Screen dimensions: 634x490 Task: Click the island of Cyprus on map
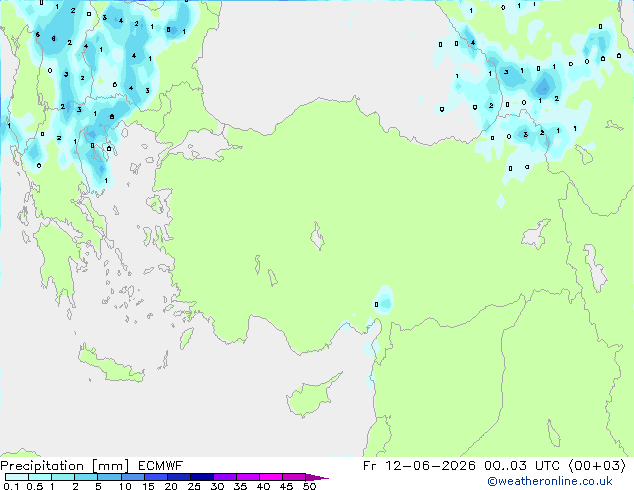tap(312, 397)
